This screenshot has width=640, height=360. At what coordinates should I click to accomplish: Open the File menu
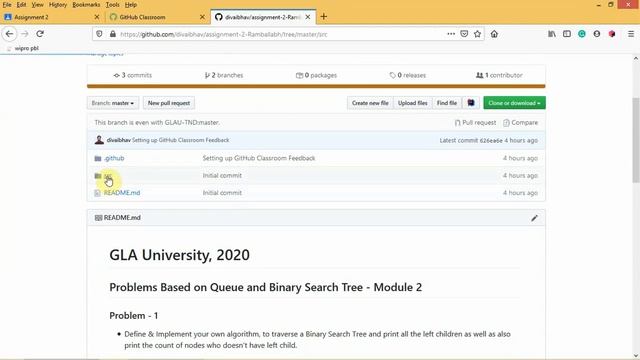(x=7, y=4)
